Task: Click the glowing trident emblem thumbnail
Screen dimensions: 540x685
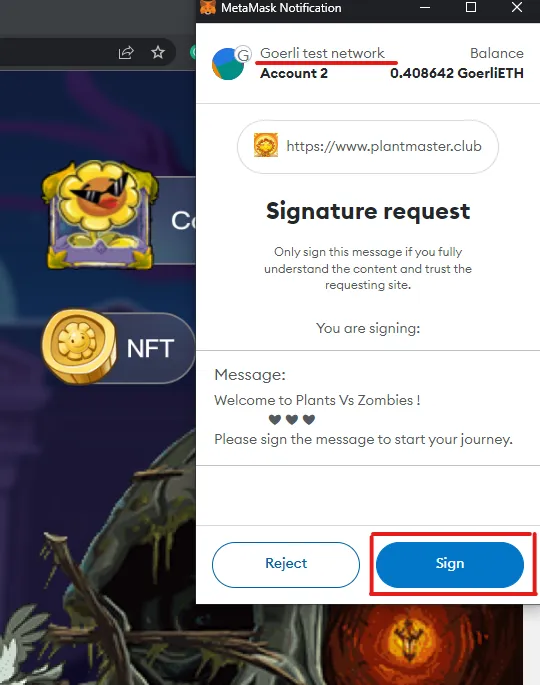Action: (410, 638)
